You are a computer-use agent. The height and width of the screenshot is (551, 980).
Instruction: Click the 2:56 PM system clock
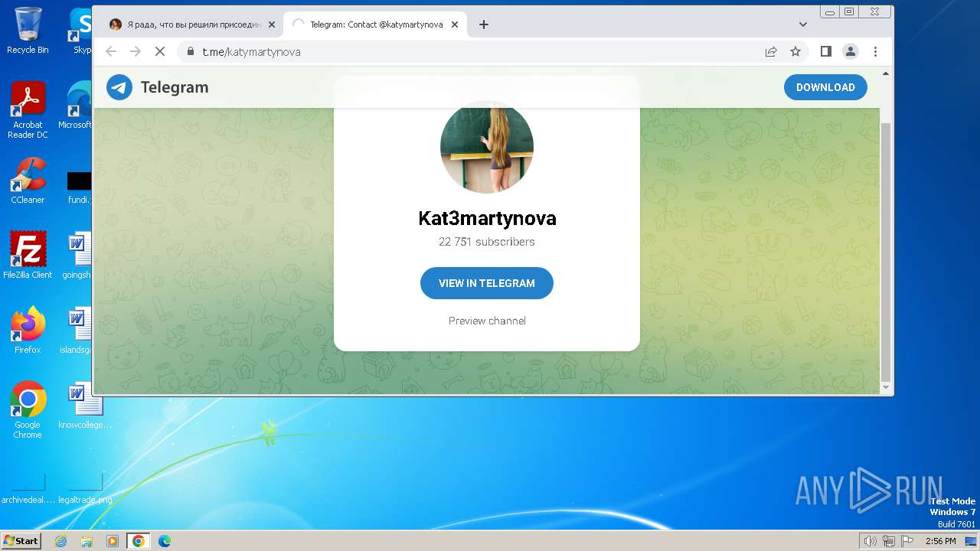[940, 541]
